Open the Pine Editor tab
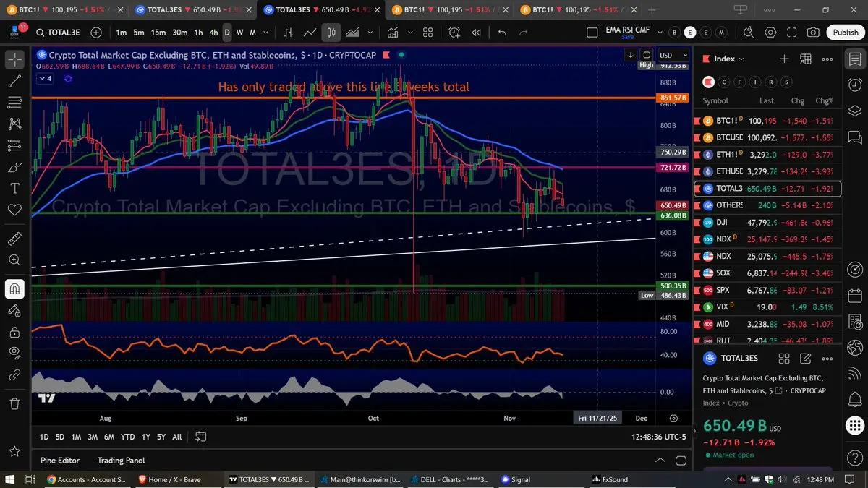This screenshot has width=868, height=488. 60,461
